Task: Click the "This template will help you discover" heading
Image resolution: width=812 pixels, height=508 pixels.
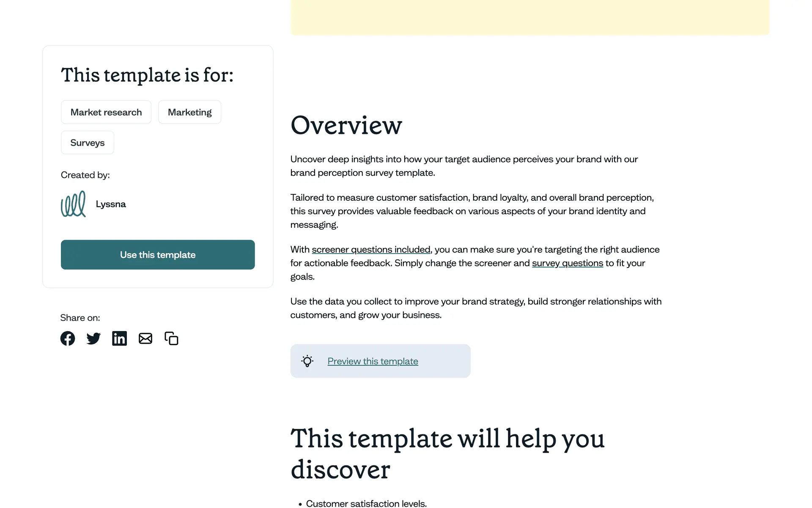Action: click(x=447, y=454)
